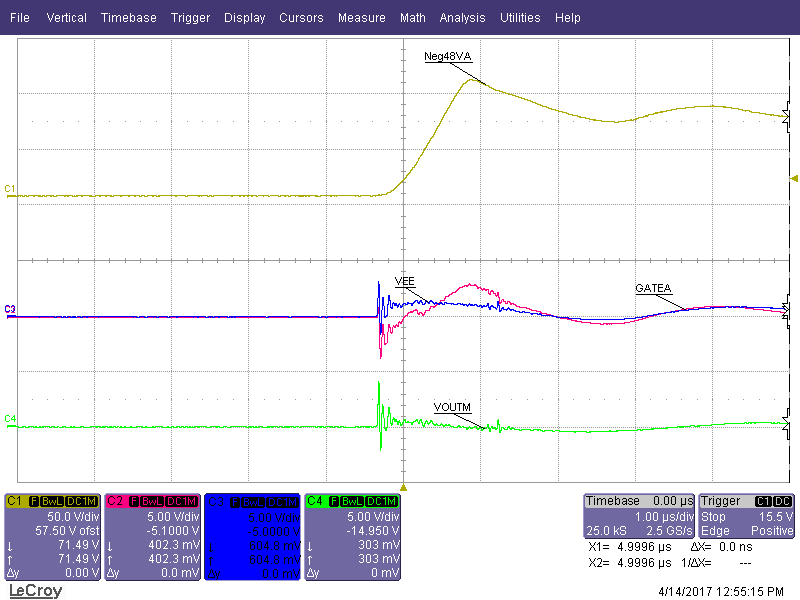Select the Neg48VA waveform label
The image size is (800, 600).
[447, 56]
